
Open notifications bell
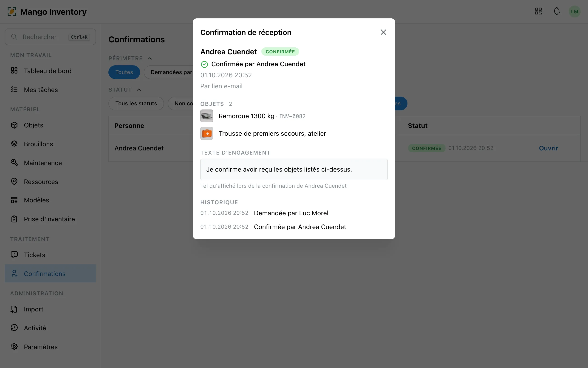pyautogui.click(x=557, y=11)
